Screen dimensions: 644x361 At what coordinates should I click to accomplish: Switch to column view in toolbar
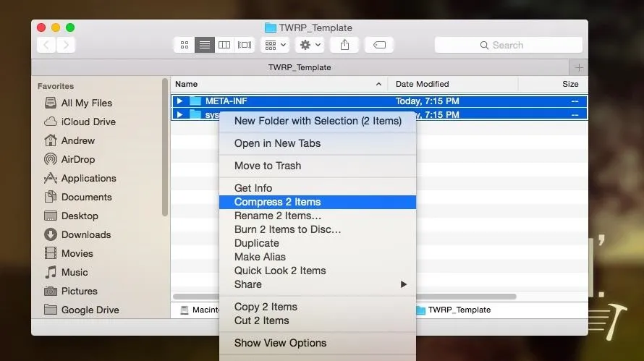click(224, 45)
